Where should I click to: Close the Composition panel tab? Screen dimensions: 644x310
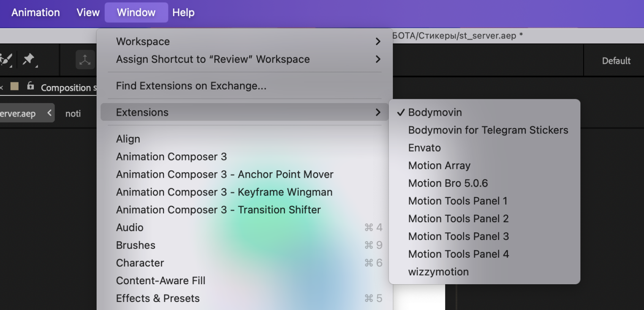(2, 87)
